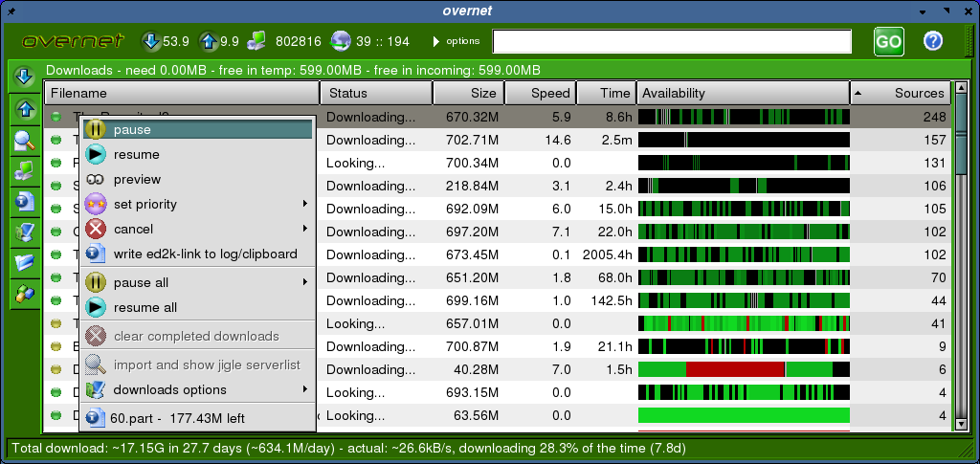Open the sidebar tab with checkmark monitor icon

click(x=24, y=232)
